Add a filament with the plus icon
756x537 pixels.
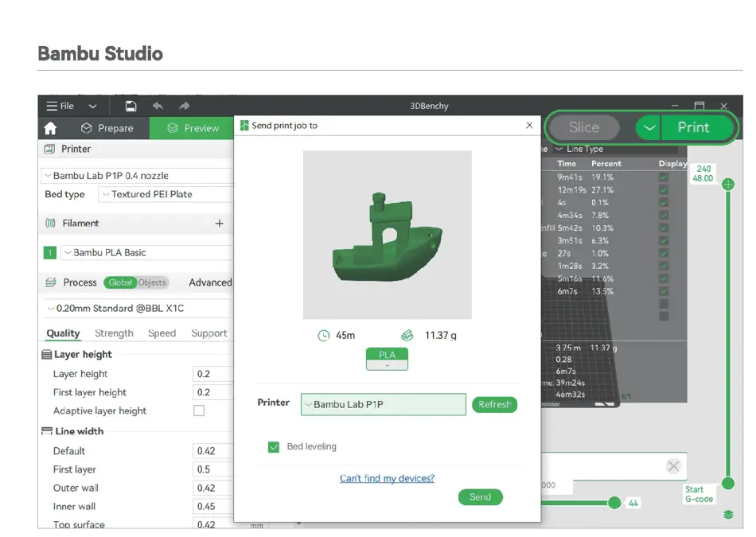tap(220, 224)
